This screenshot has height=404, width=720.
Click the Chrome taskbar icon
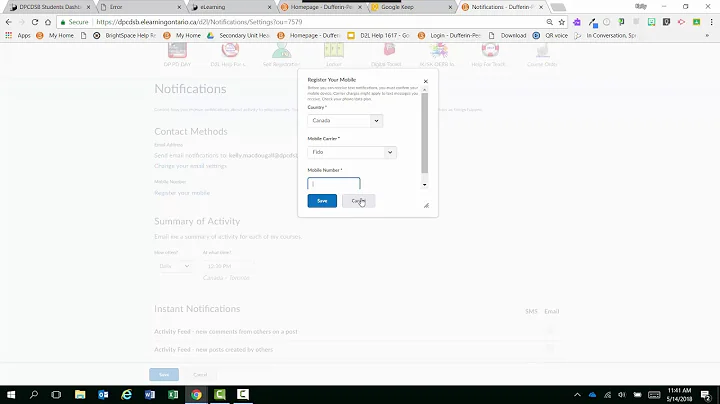(x=196, y=395)
